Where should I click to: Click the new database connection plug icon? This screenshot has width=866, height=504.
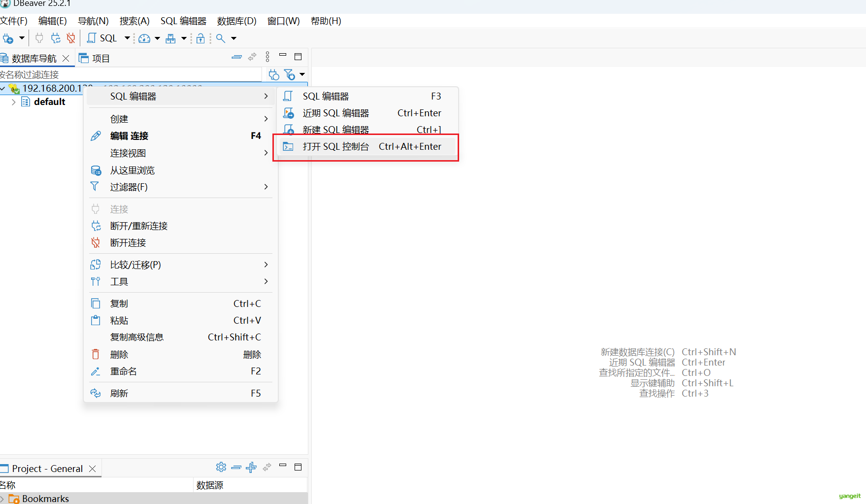[8, 38]
